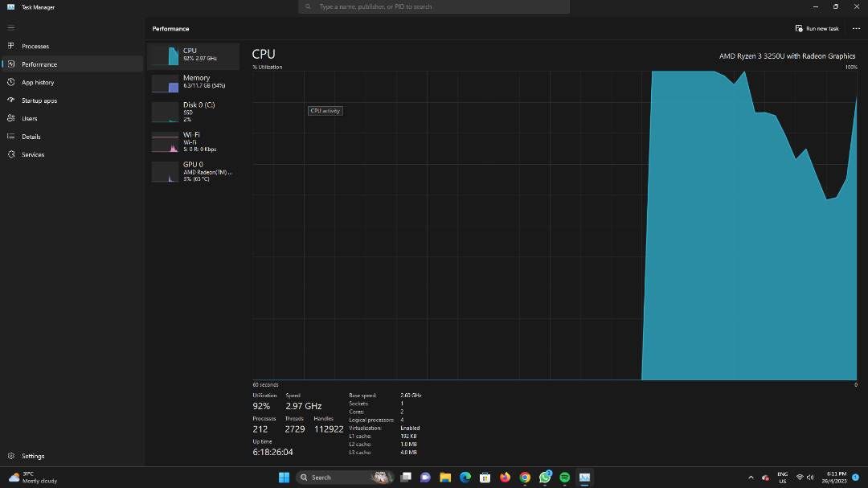The width and height of the screenshot is (868, 488).
Task: Collapse the hamburger navigation menu
Action: [11, 27]
